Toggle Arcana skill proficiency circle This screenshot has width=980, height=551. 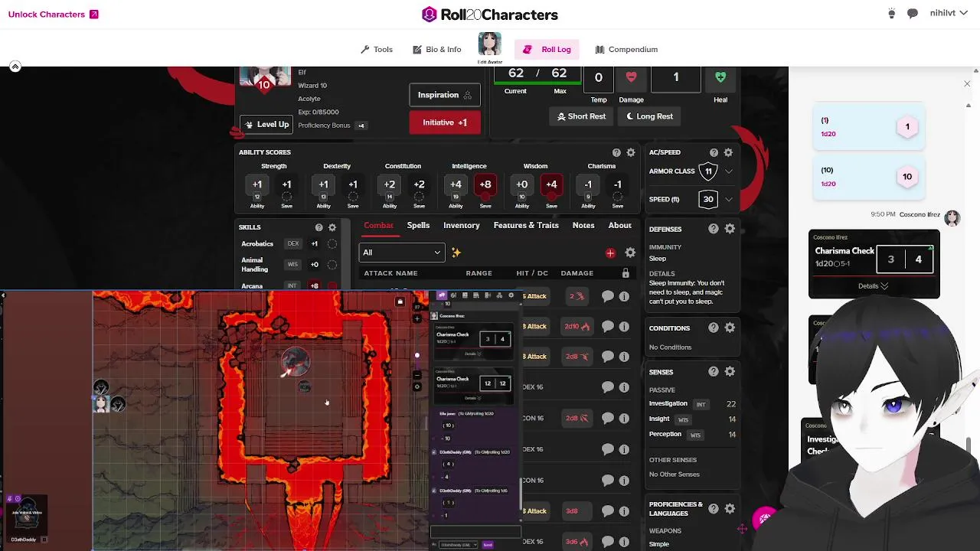point(332,286)
